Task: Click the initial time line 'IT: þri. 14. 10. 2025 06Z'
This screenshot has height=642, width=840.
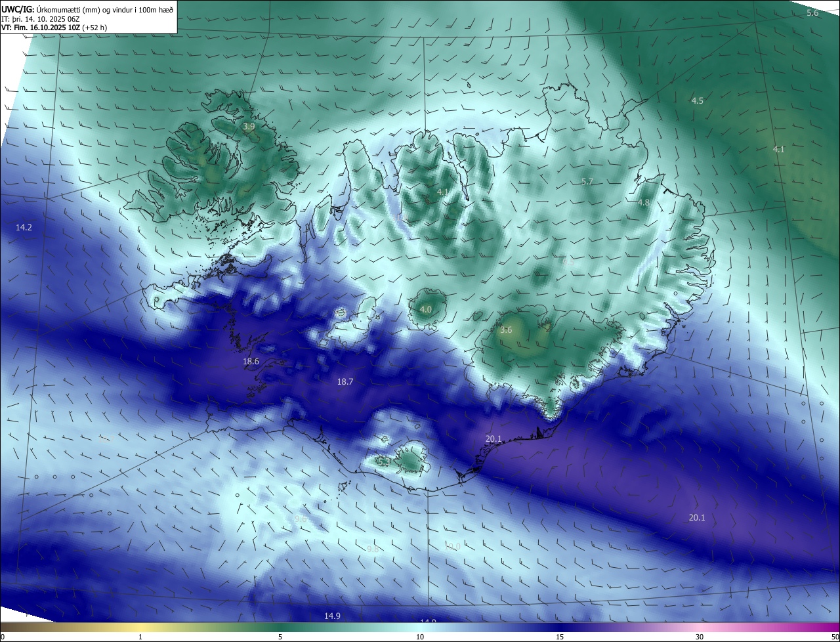Action: [42, 19]
